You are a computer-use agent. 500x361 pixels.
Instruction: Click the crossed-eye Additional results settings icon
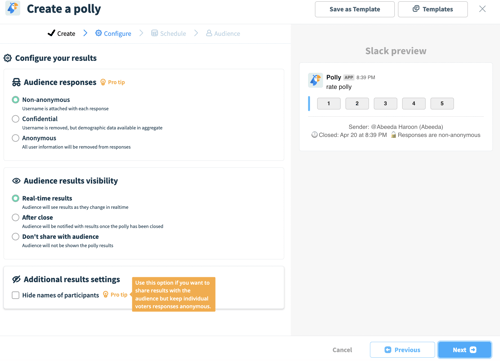point(16,279)
